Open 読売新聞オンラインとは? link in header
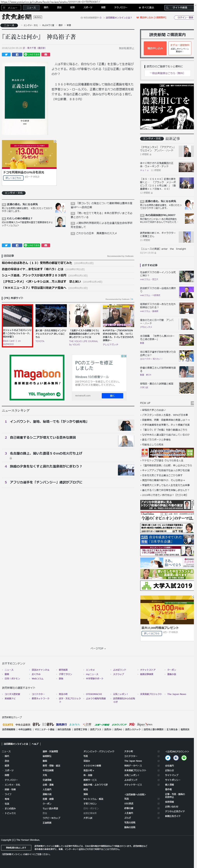Screen dimensions: 197x868 119,18
